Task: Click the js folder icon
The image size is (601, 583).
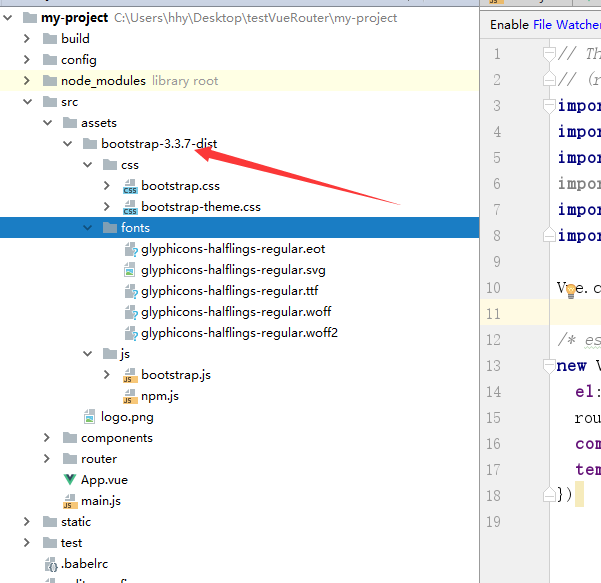Action: pyautogui.click(x=110, y=353)
